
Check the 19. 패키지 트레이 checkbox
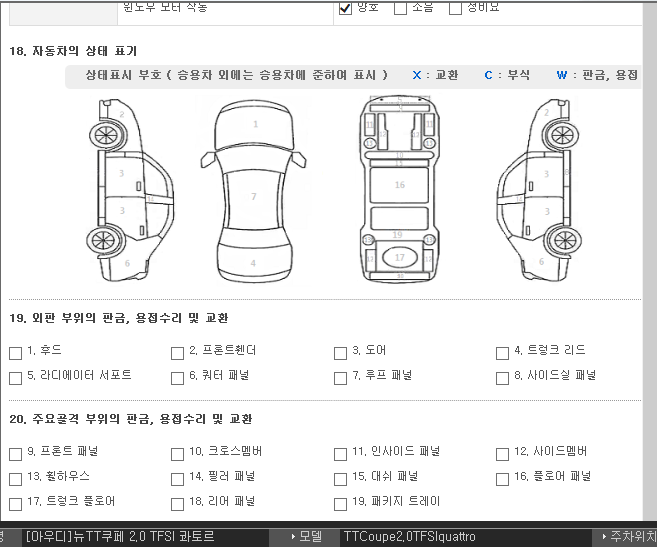pos(340,503)
